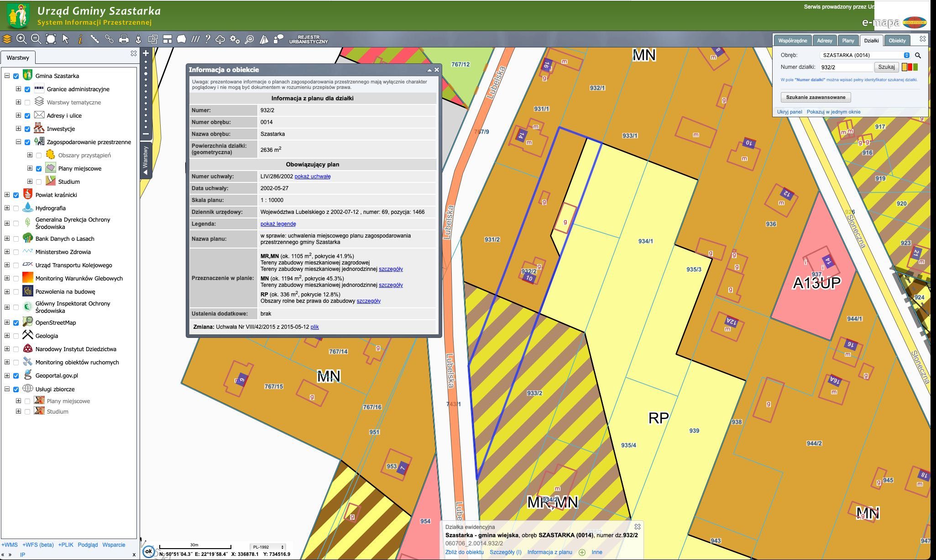Expand Geoportal.gov.pl node

[7, 375]
